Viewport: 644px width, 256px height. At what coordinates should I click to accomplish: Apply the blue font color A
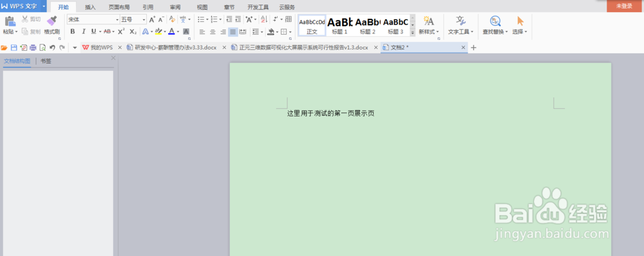[x=172, y=32]
